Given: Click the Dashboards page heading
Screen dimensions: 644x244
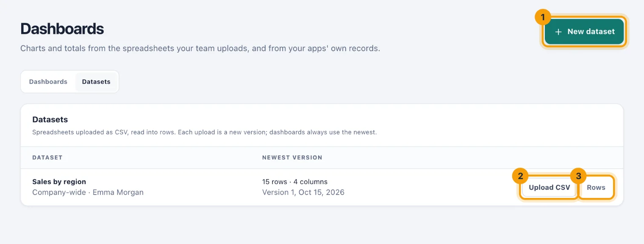Looking at the screenshot, I should coord(62,29).
